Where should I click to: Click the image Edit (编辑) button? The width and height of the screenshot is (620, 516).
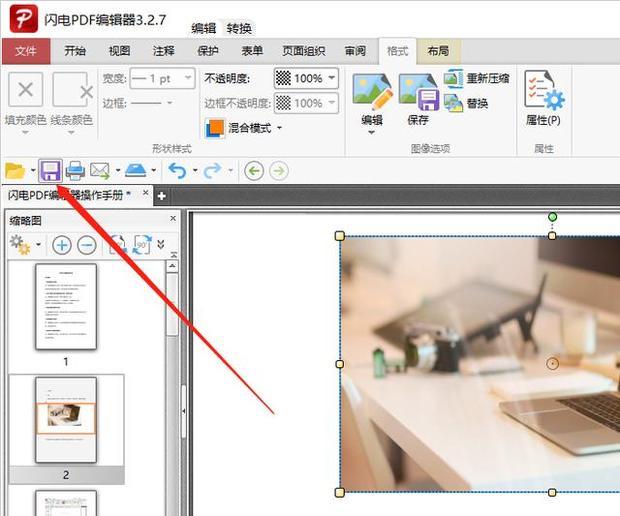click(372, 100)
